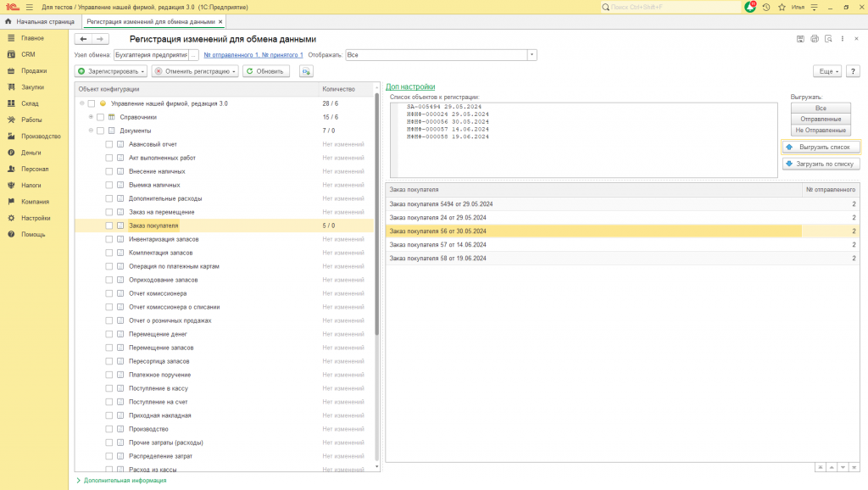
Task: Expand the Справочники tree node
Action: point(91,117)
